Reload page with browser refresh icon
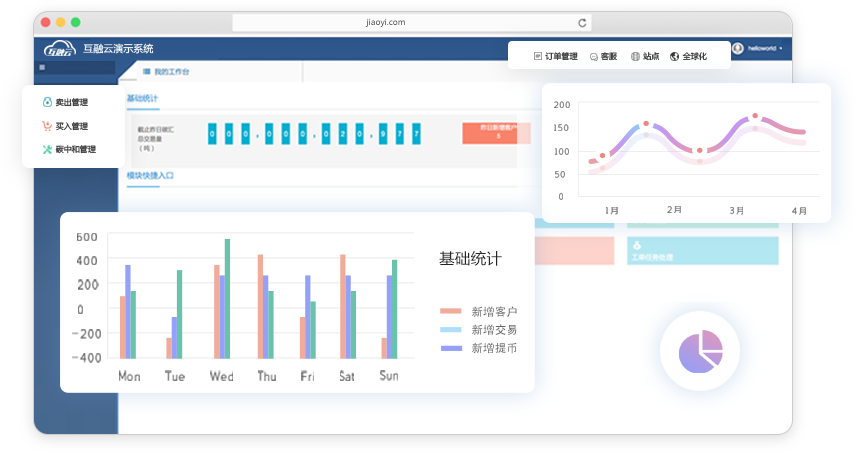855x452 pixels. pos(582,22)
